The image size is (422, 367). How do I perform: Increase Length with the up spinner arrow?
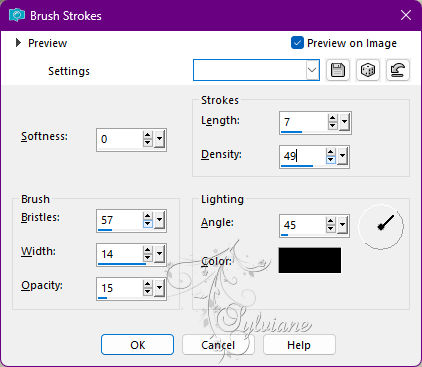[332, 119]
